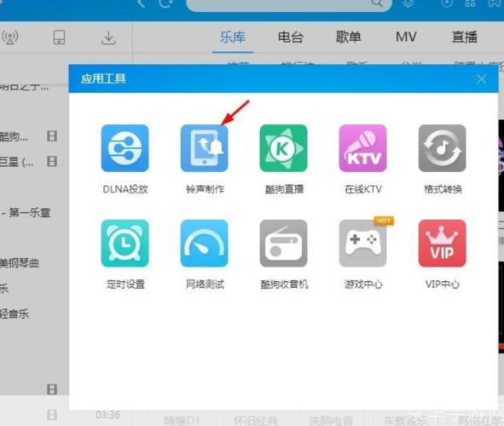Click the radio broadcast sidebar icon
The image size is (504, 426).
[x=9, y=37]
